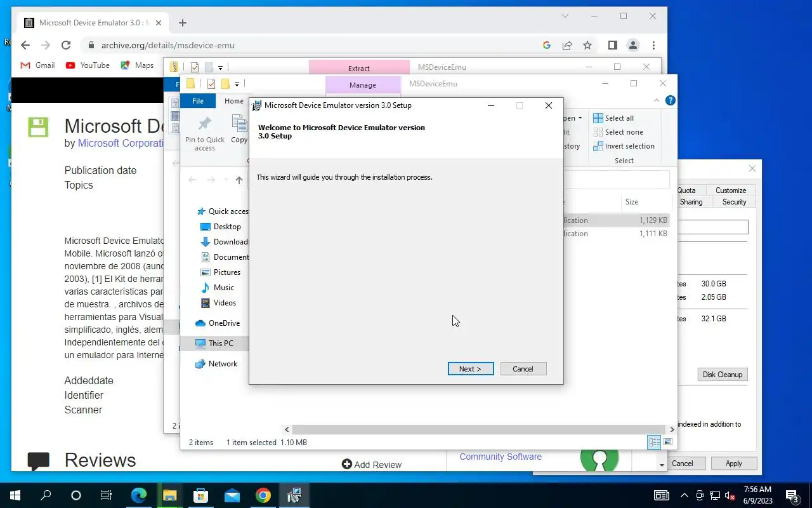Click the Select all icon
The image size is (812, 508).
[x=598, y=118]
